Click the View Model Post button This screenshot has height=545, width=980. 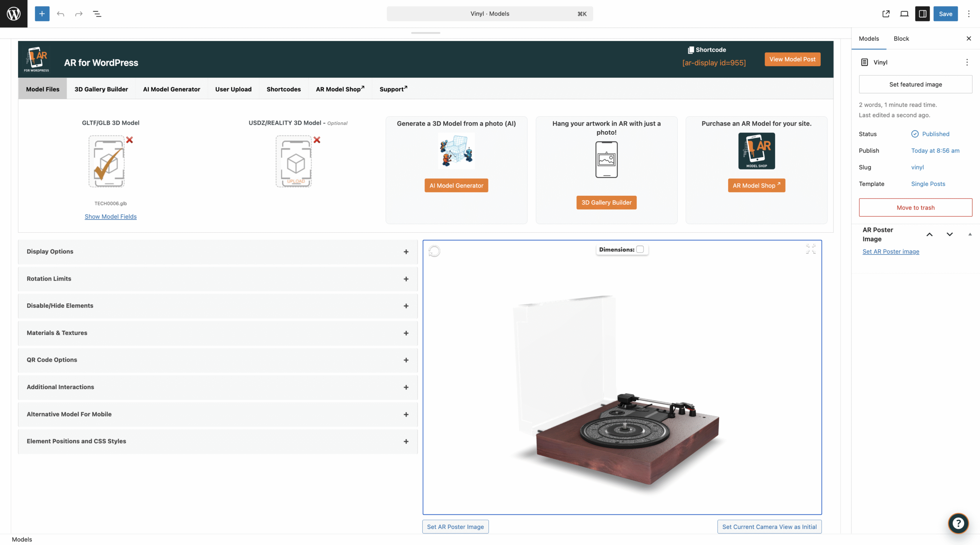point(792,59)
